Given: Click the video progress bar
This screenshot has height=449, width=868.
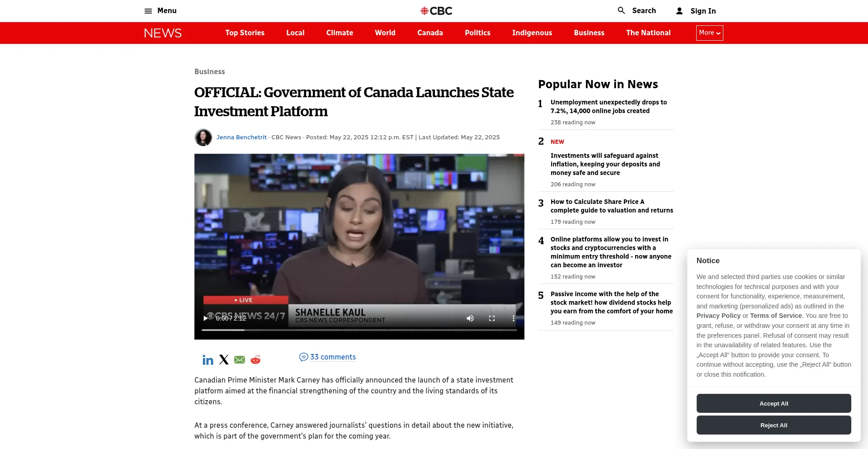Looking at the screenshot, I should [359, 330].
